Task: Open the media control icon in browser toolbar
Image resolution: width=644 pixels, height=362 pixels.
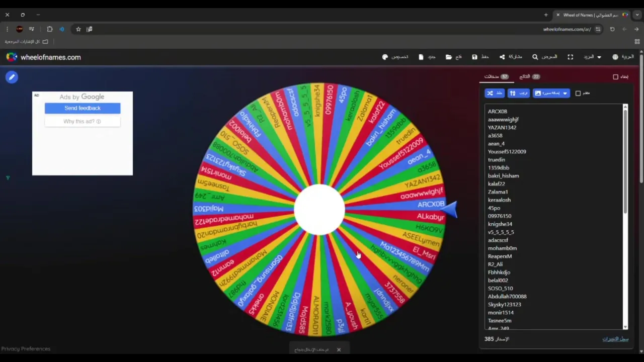Action: (32, 29)
